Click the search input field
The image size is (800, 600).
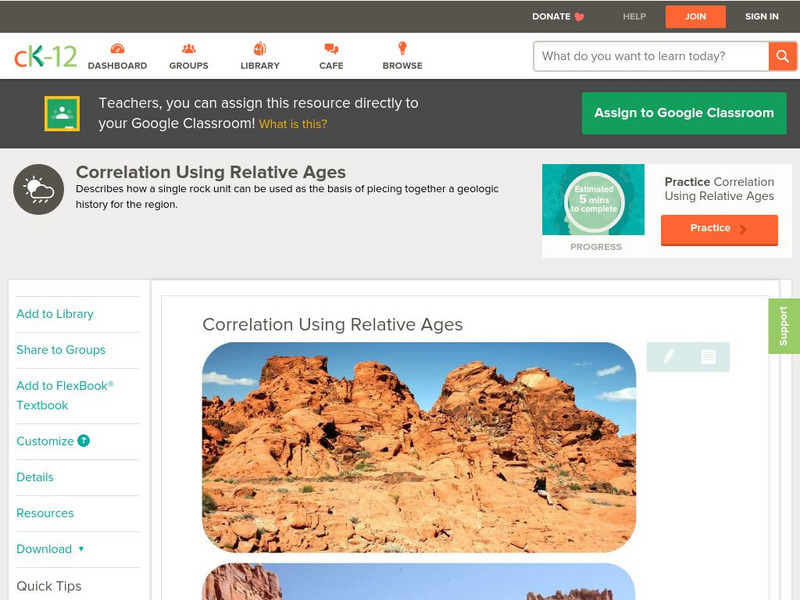(x=651, y=56)
